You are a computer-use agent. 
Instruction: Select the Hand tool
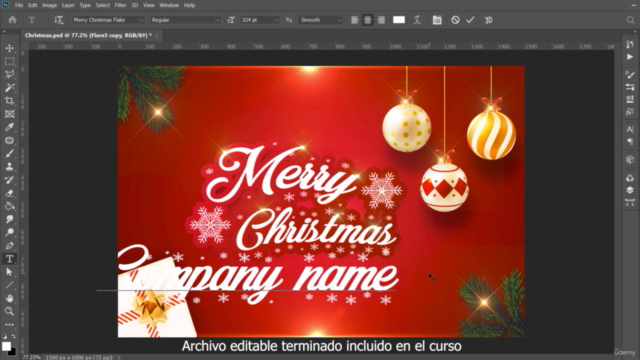pyautogui.click(x=9, y=298)
